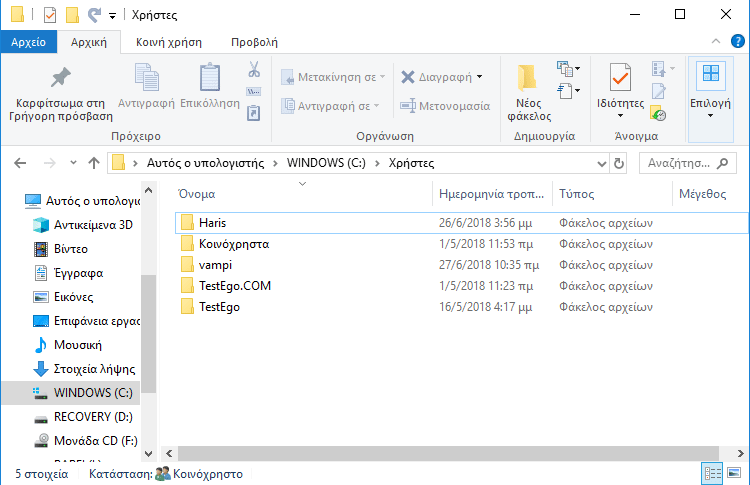Expand the address bar history dropdown
The height and width of the screenshot is (485, 750).
602,164
